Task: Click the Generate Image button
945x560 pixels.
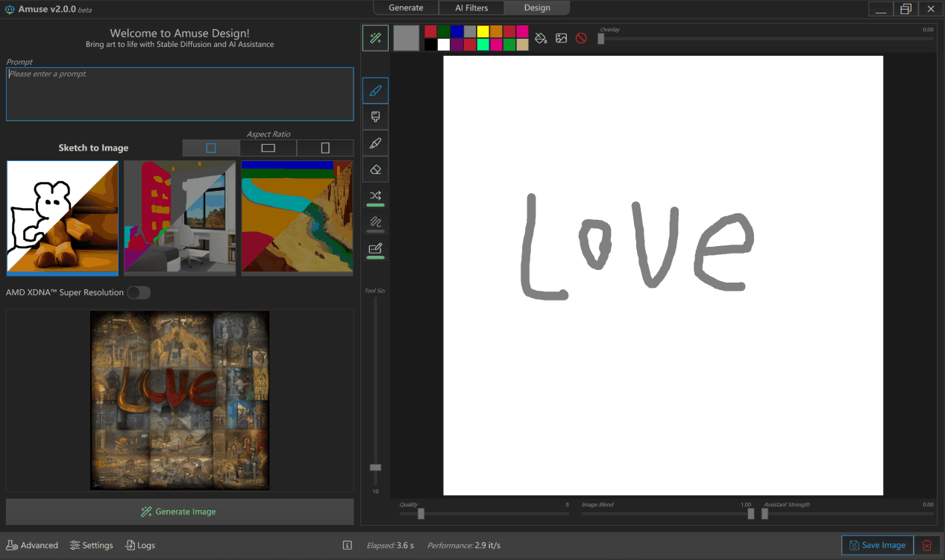Action: coord(180,512)
